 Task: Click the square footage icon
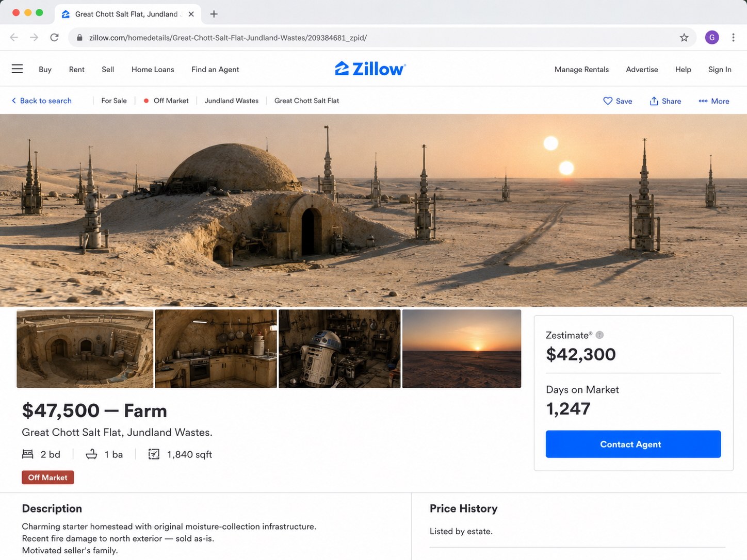(x=154, y=454)
